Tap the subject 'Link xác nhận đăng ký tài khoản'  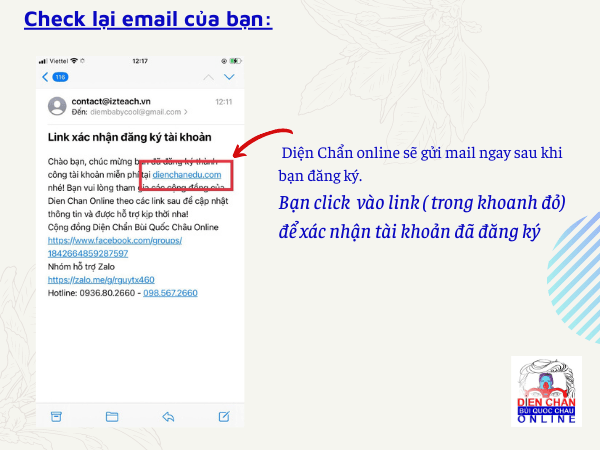pos(129,137)
